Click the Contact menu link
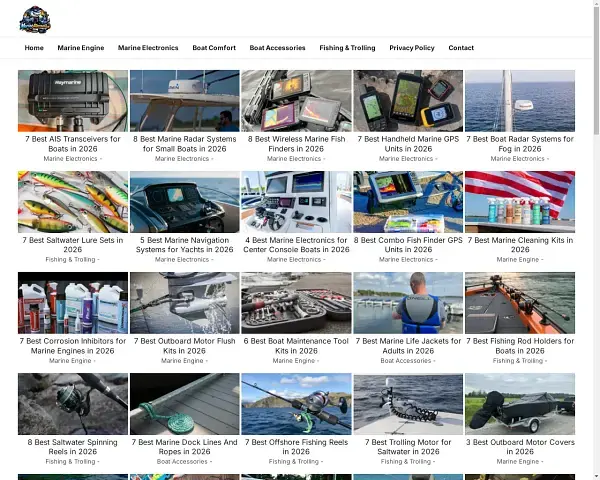The height and width of the screenshot is (480, 600). pyautogui.click(x=461, y=48)
